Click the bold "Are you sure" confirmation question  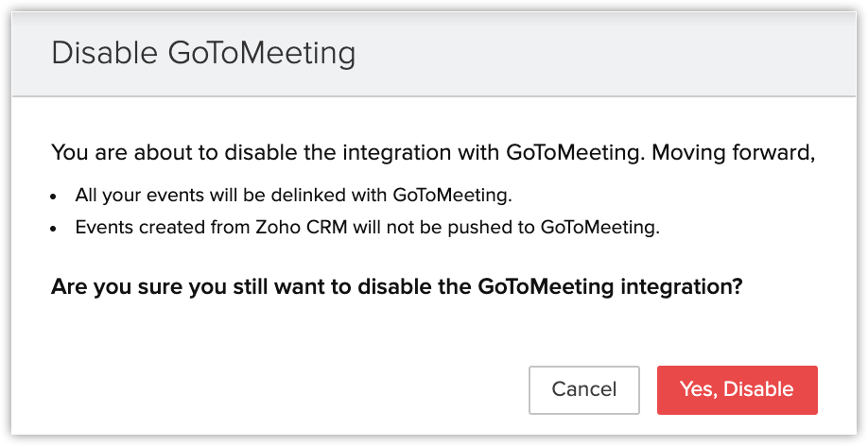tap(396, 284)
